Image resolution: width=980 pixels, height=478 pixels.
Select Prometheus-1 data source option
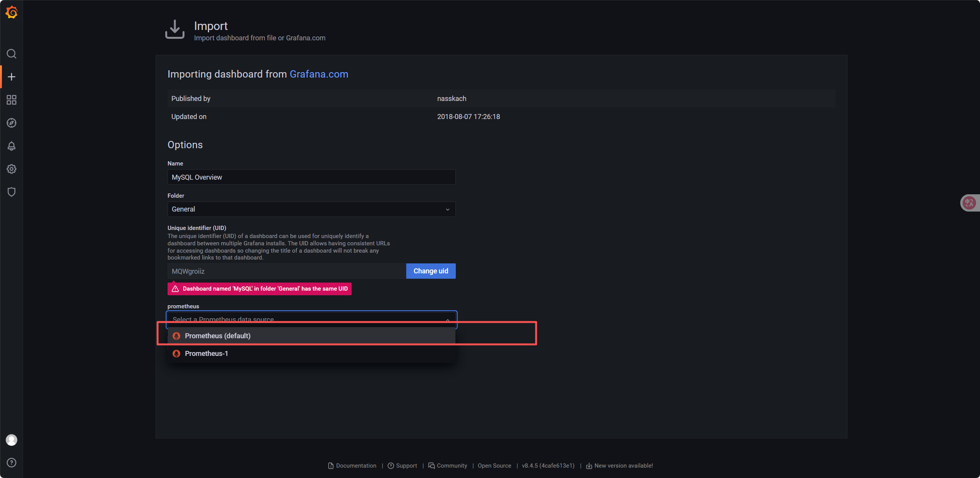311,354
